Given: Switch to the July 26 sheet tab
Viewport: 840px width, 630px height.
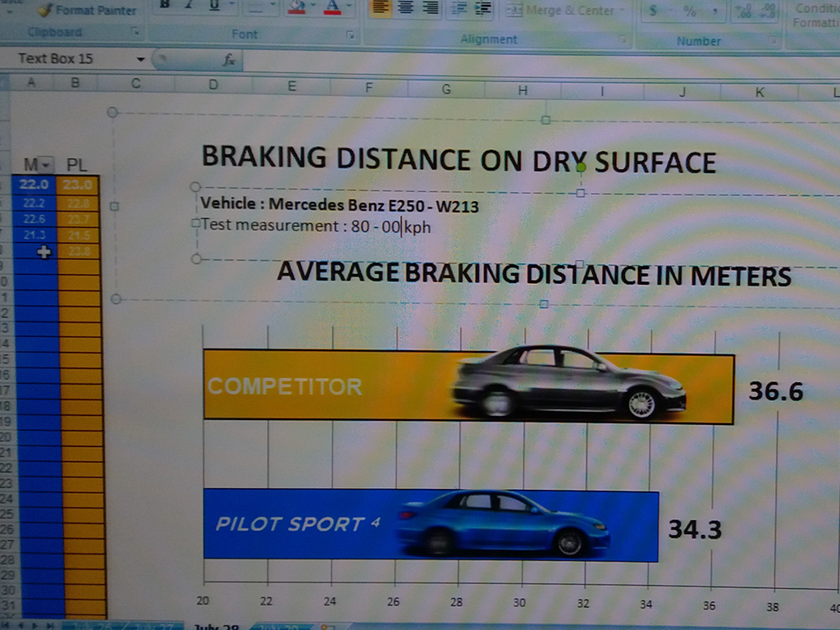Looking at the screenshot, I should pos(92,627).
